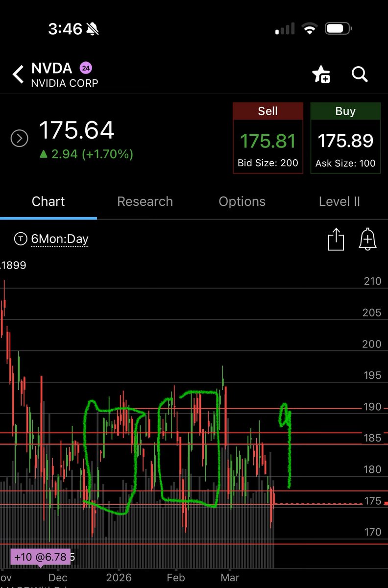
Task: Expand quote details with the circled arrow
Action: (19, 139)
